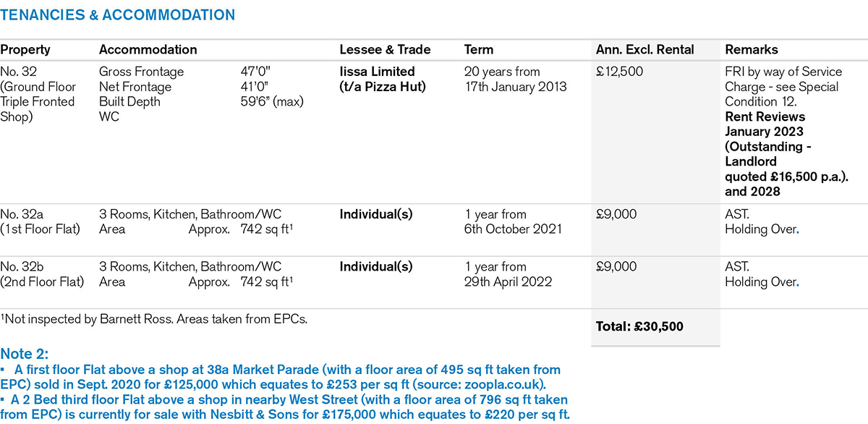Select the Iissa Limited lessee name
Screen dimensions: 868x424
(x=377, y=72)
